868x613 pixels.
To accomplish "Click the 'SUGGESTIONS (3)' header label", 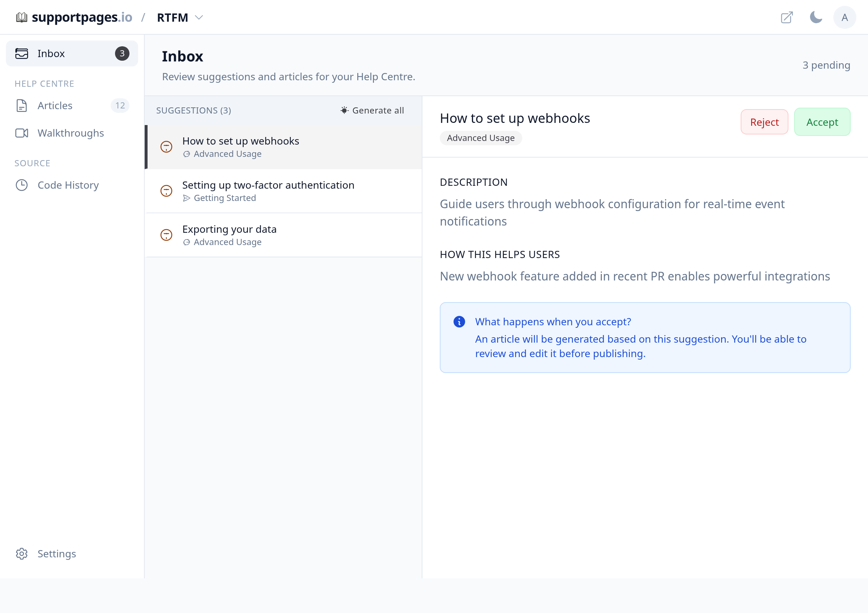I will click(193, 111).
